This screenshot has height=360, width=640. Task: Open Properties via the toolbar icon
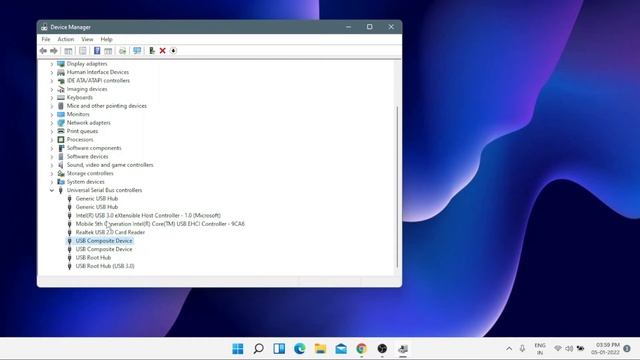click(83, 51)
